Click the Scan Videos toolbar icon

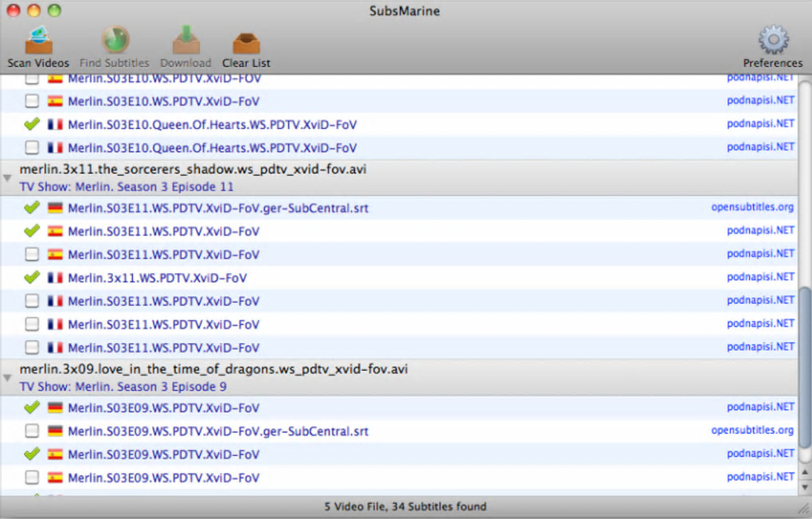click(x=38, y=41)
